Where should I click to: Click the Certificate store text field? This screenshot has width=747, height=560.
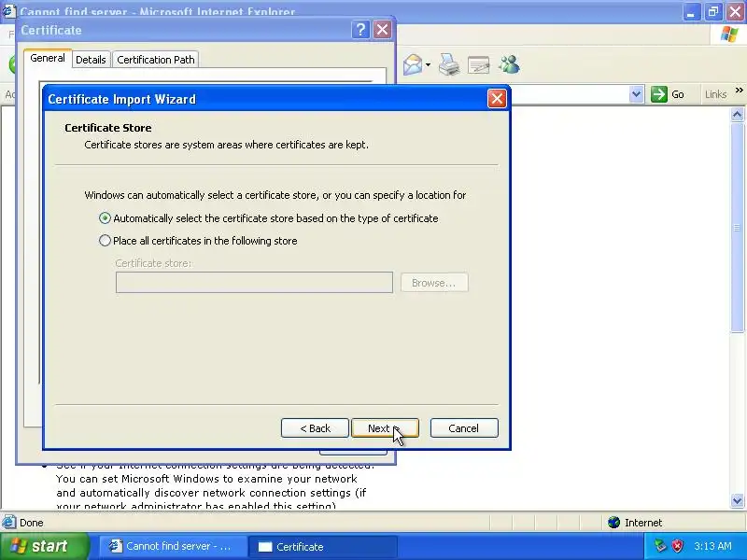coord(254,283)
